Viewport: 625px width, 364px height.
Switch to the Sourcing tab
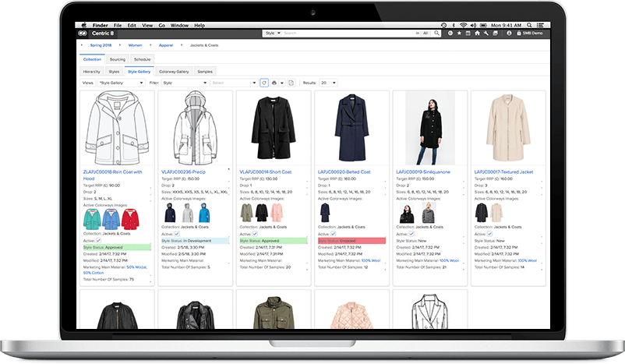point(118,59)
